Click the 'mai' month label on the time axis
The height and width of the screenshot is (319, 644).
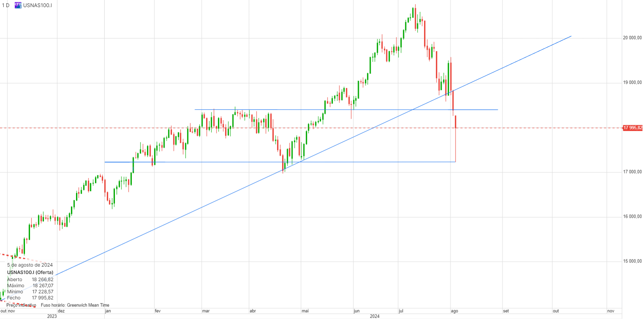(305, 311)
